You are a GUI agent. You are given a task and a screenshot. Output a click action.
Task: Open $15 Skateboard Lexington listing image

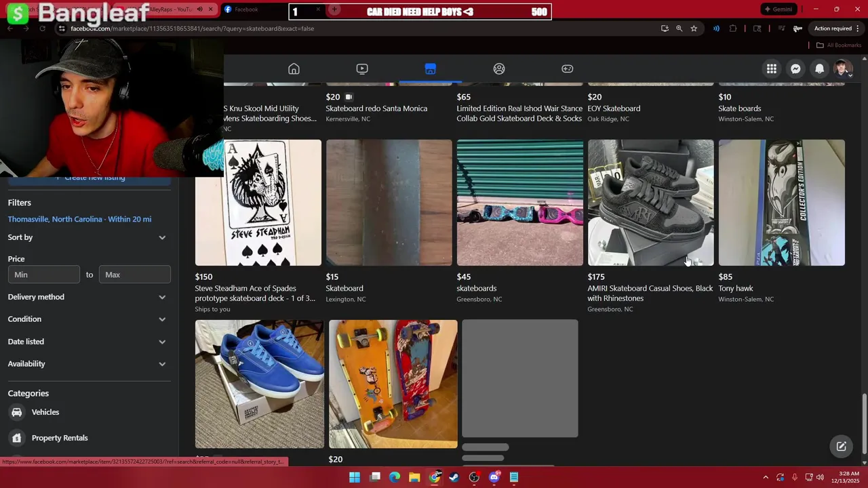[389, 203]
